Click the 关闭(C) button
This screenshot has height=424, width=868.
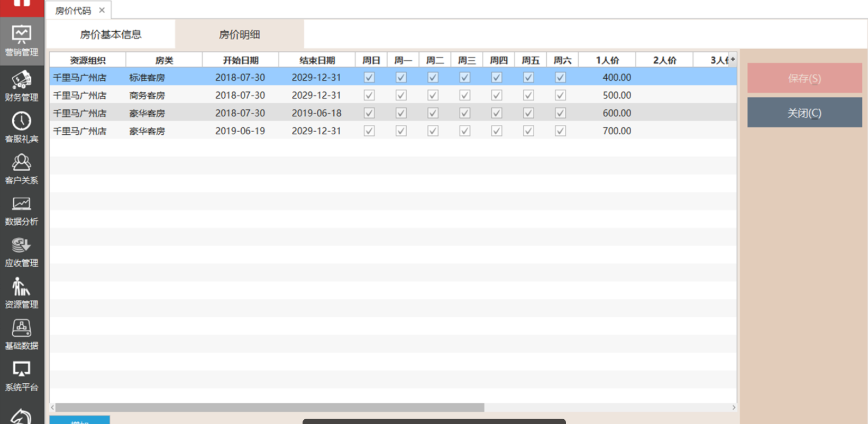(x=804, y=113)
